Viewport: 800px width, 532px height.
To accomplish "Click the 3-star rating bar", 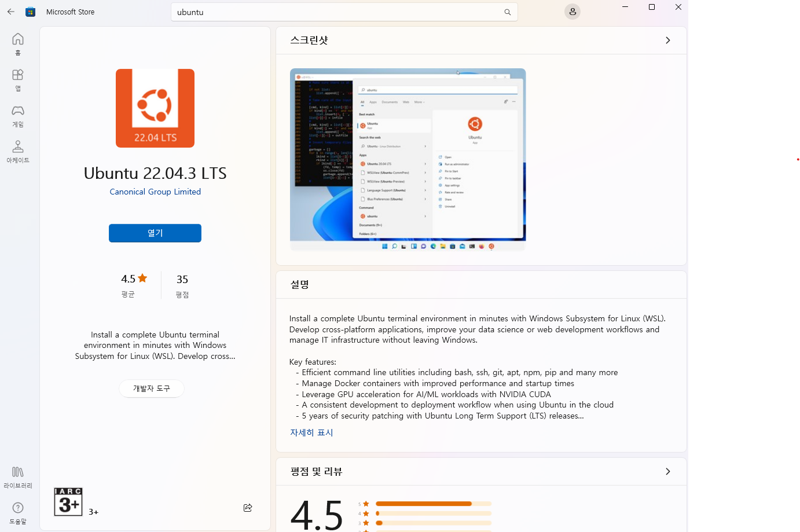I will 433,523.
